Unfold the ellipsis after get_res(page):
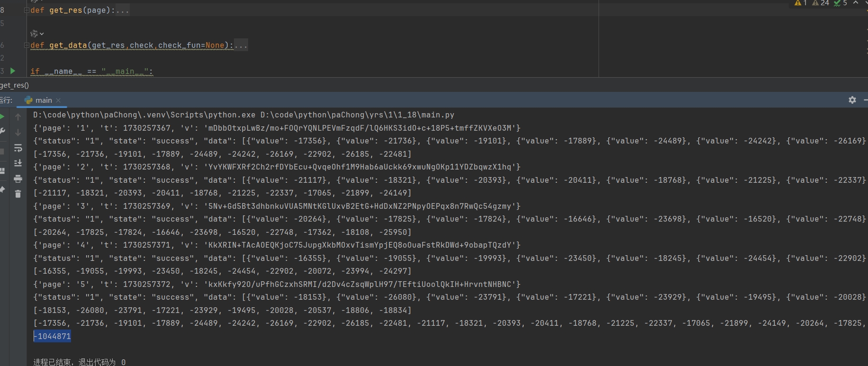The height and width of the screenshot is (366, 868). pos(122,10)
